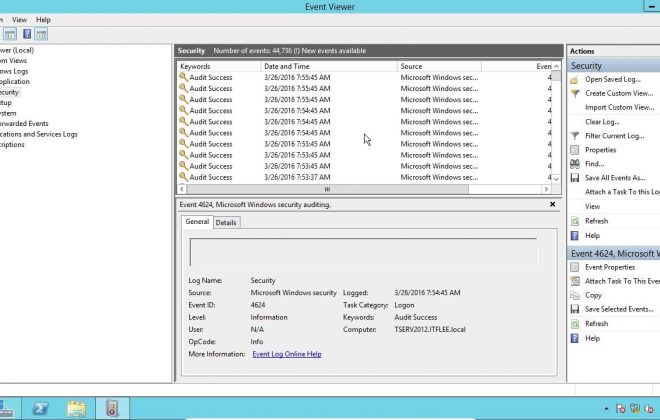Open the Event Log Online Help link
660x420 pixels.
pos(287,354)
